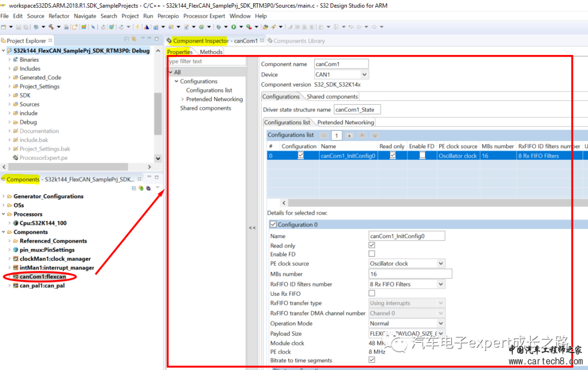Click the Component name input field
This screenshot has width=588, height=370.
pyautogui.click(x=341, y=64)
